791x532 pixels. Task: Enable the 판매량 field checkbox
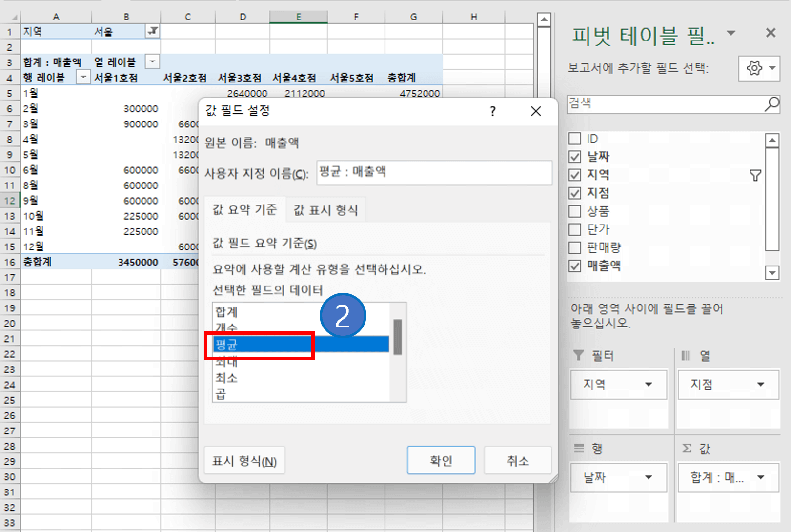574,247
